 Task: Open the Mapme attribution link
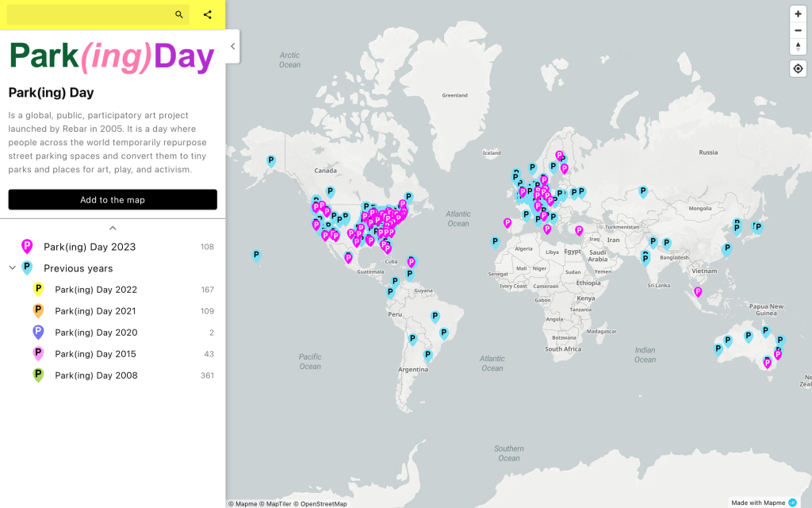pos(243,504)
